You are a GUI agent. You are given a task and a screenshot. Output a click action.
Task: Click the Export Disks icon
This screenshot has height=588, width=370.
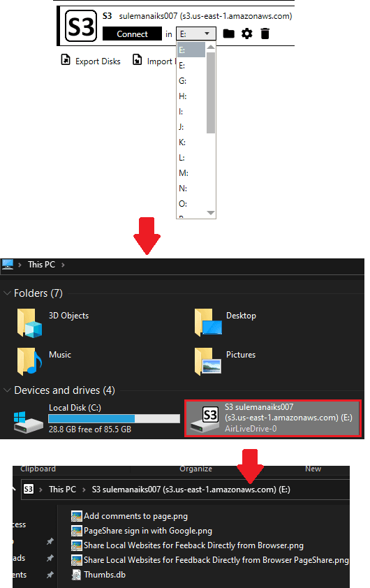[66, 59]
